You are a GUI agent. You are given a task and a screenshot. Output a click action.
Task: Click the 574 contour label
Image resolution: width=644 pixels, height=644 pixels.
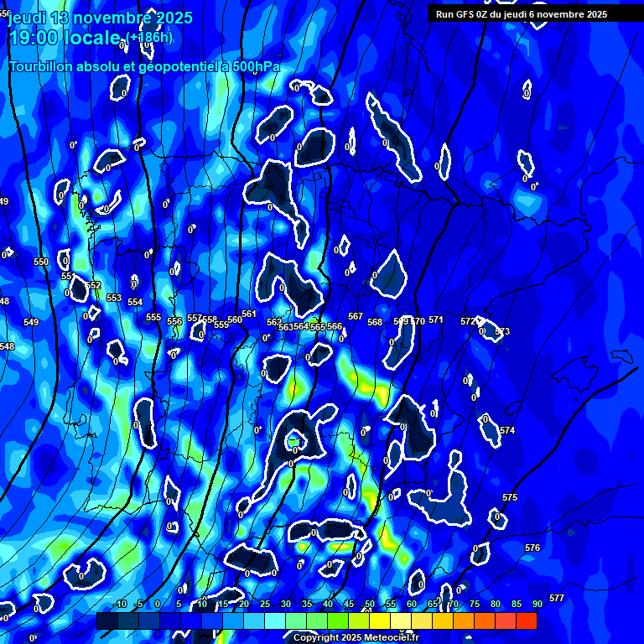coord(507,430)
